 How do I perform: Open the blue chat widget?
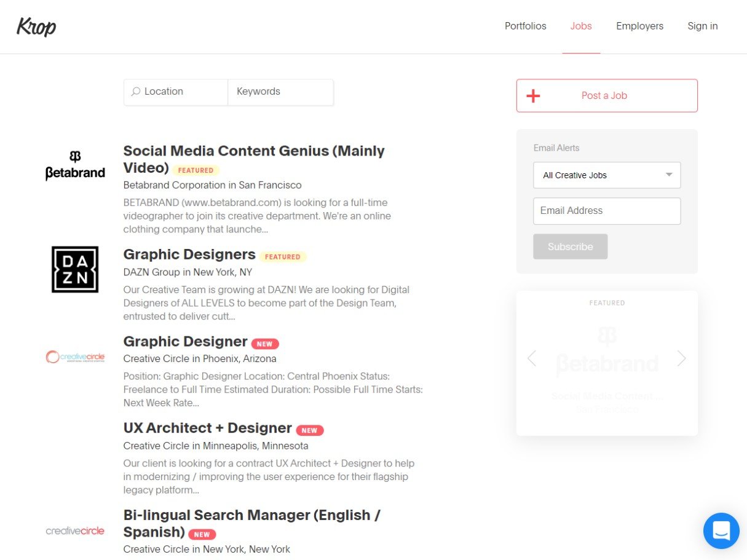click(721, 530)
